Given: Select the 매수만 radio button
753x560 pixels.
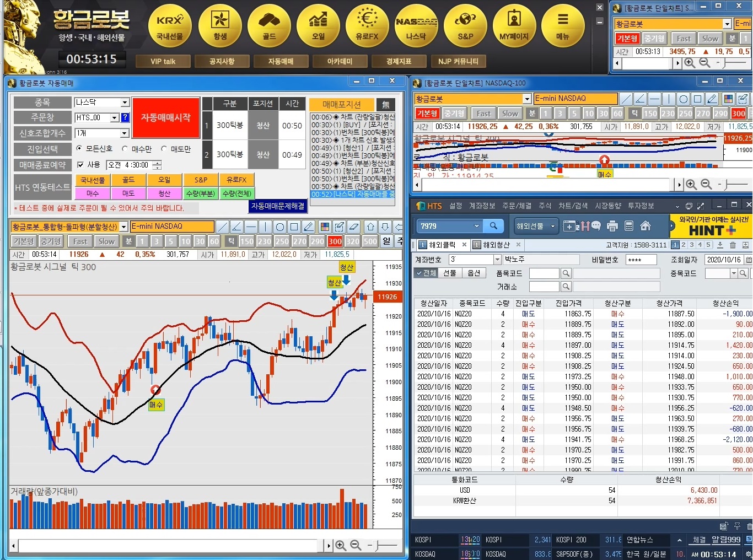Looking at the screenshot, I should coord(125,149).
